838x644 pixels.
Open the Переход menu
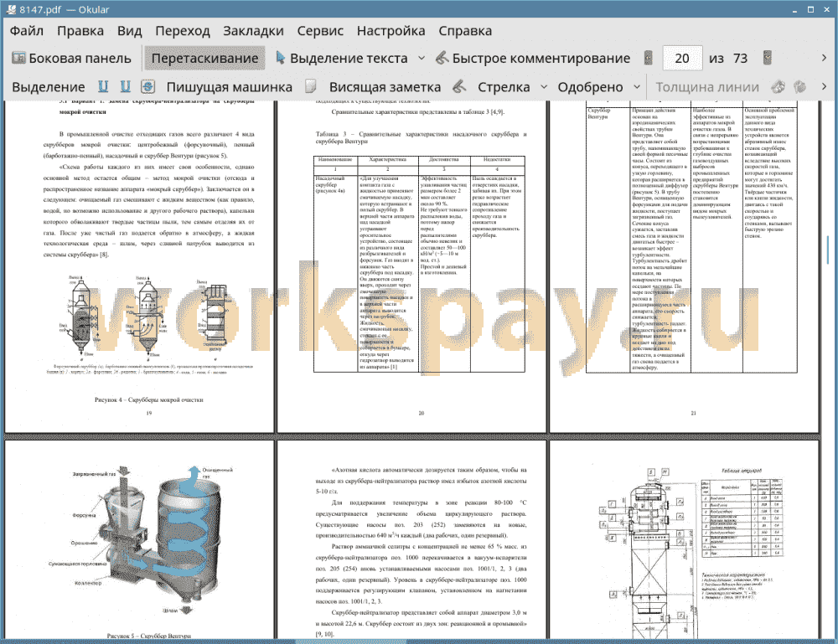pyautogui.click(x=182, y=31)
